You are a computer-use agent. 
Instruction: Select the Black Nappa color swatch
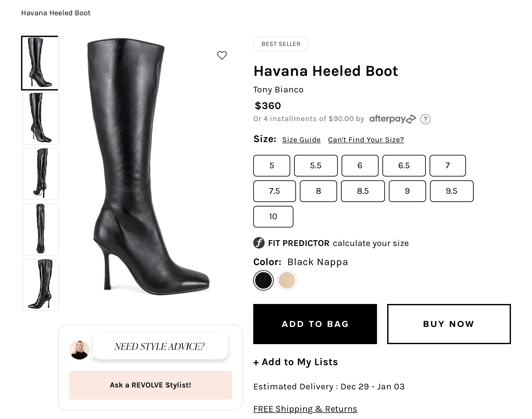[x=263, y=280]
